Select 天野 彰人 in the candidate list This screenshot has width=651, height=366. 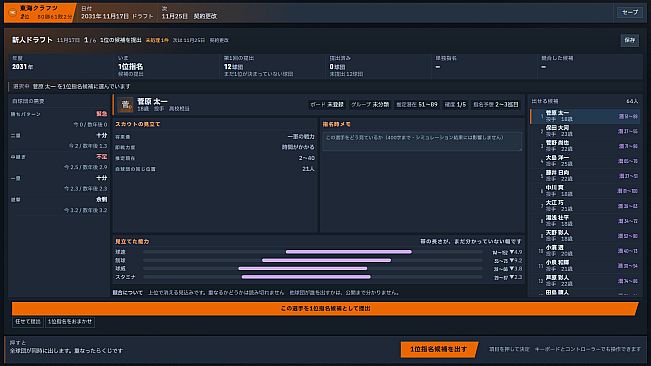point(585,236)
